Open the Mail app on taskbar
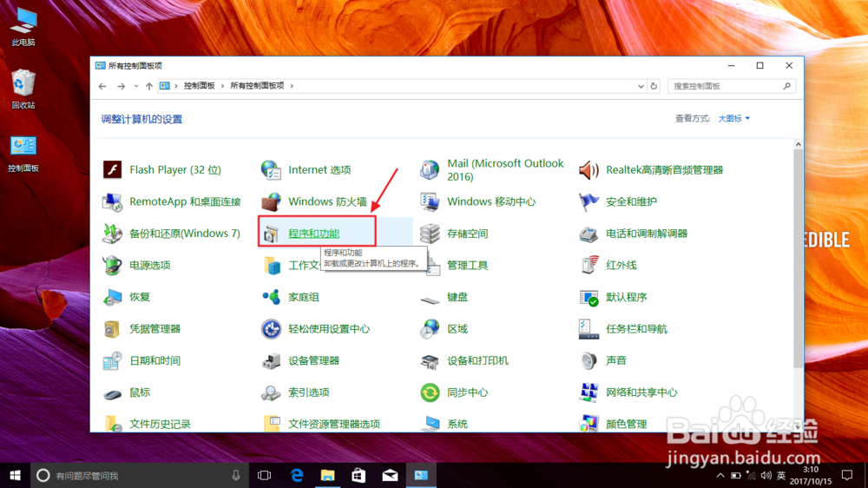This screenshot has height=488, width=868. coord(390,475)
